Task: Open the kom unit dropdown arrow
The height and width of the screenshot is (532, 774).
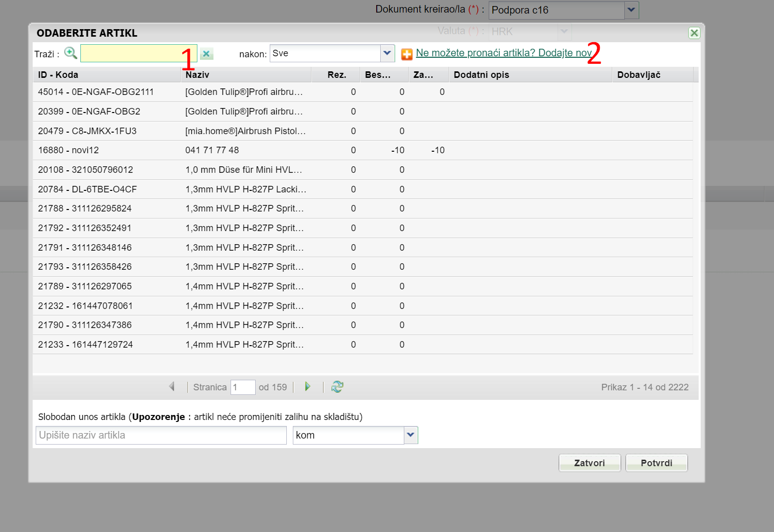Action: click(411, 435)
